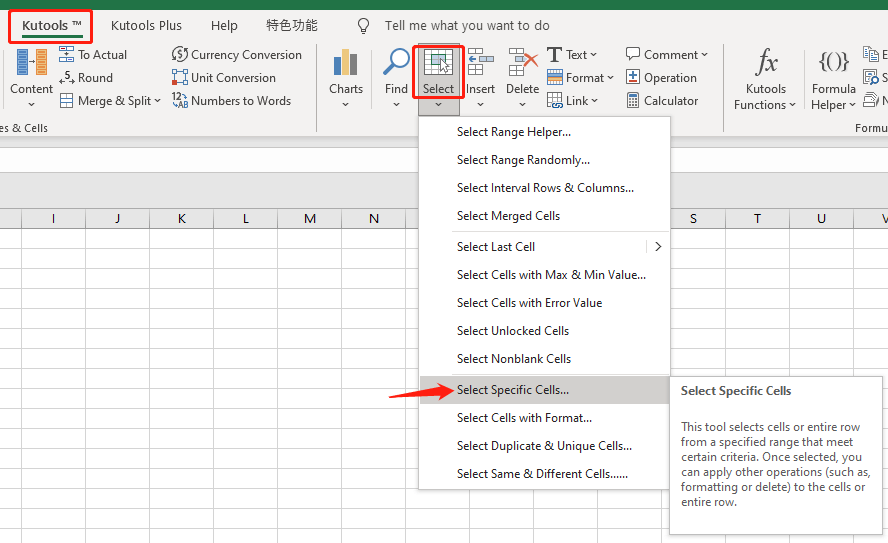
Task: Expand Kutools Functions dropdown arrow
Action: coord(792,105)
